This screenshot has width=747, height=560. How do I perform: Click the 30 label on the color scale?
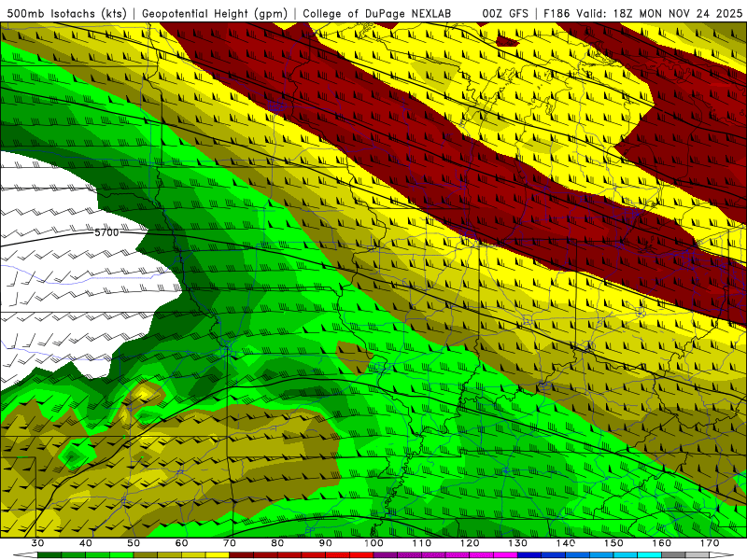(37, 543)
